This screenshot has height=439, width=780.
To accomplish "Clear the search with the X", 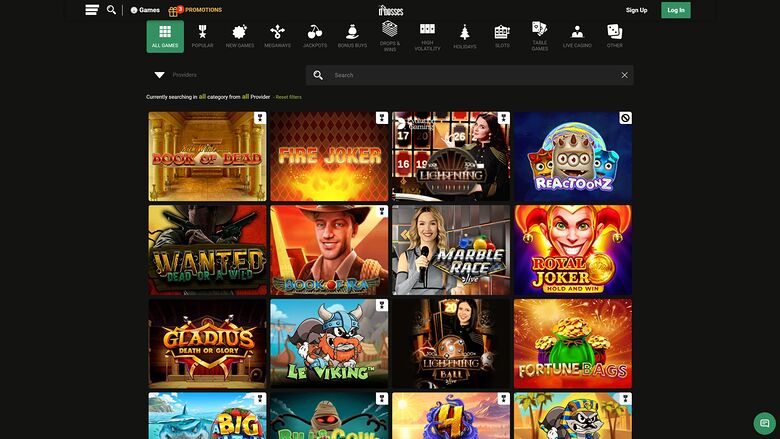I will pos(624,75).
